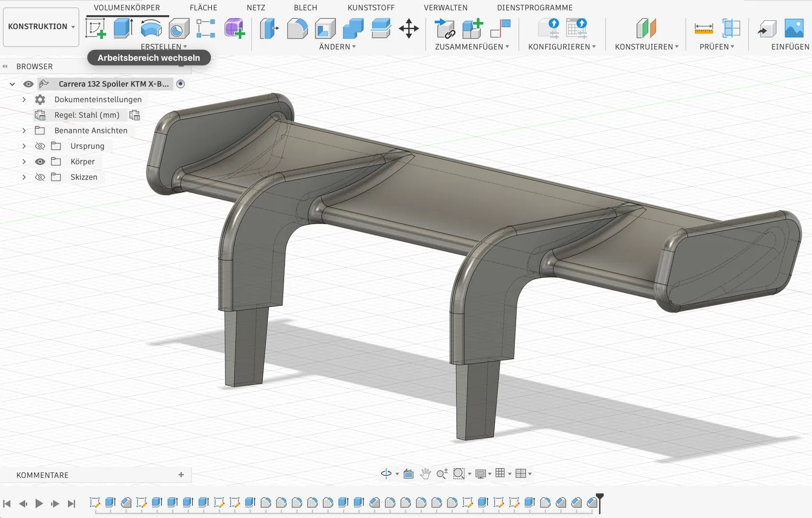Select the Move/Copy arrows icon
Screen dimensions: 812x518
coord(409,28)
